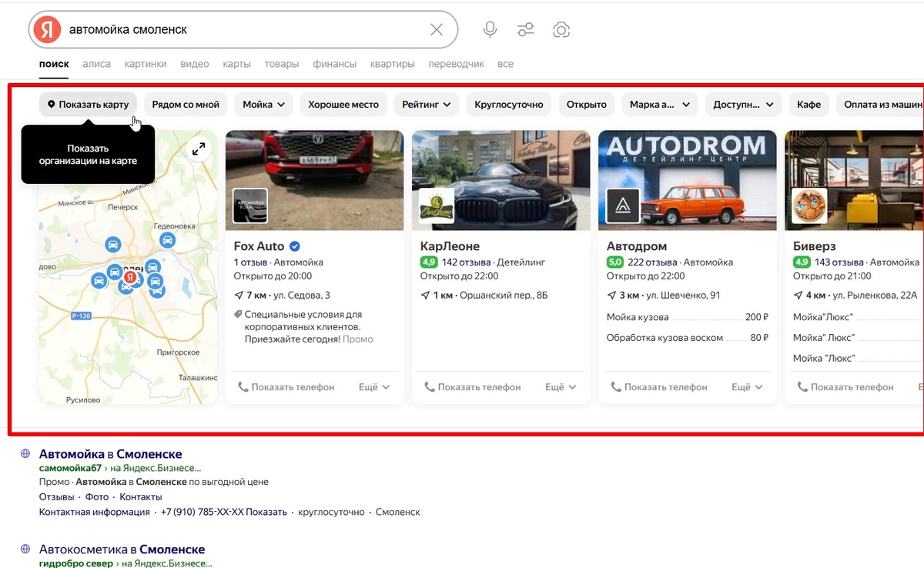This screenshot has width=924, height=568.
Task: Show phone number for КарЛеоне
Action: [x=473, y=387]
